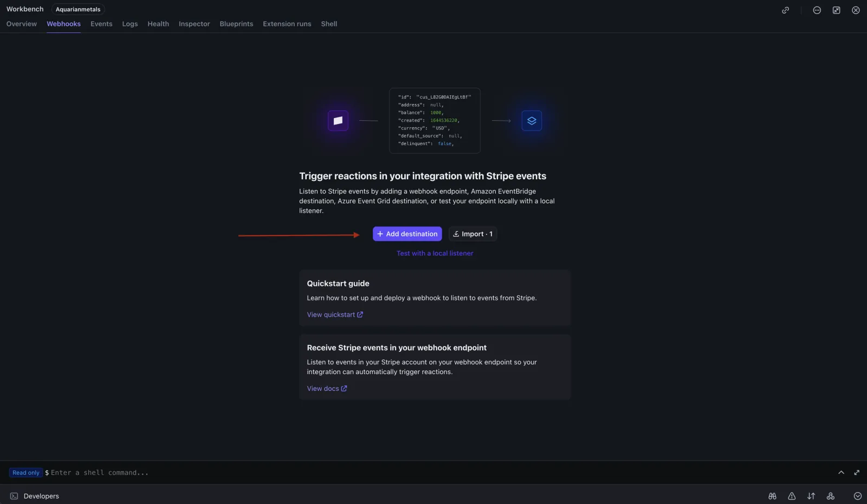Click external link icon beside View quickstart
Screen dimensions: 867x504
pos(360,315)
